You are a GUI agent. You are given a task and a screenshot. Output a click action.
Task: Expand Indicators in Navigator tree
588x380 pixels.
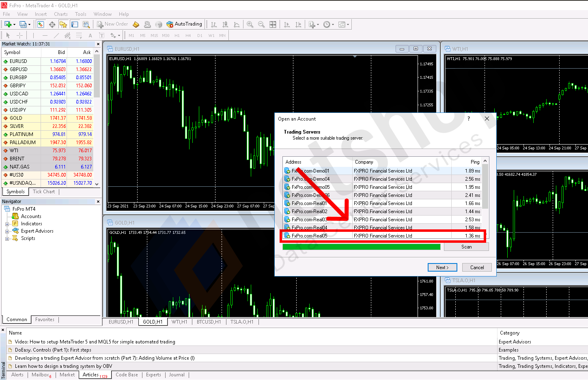point(7,224)
